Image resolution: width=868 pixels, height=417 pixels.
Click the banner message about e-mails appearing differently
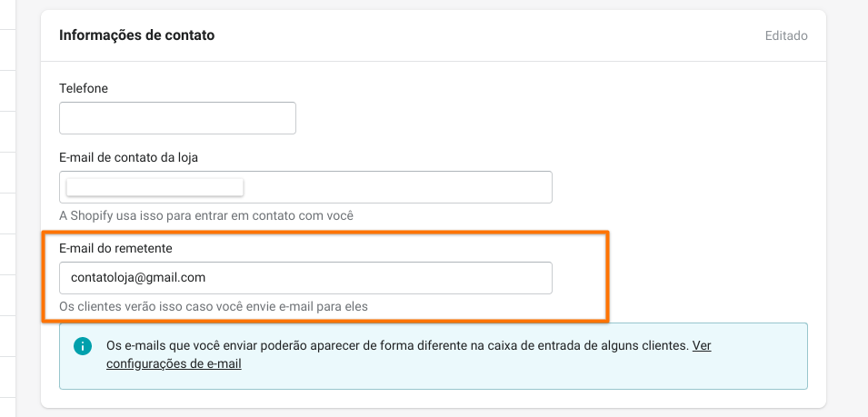pos(397,346)
